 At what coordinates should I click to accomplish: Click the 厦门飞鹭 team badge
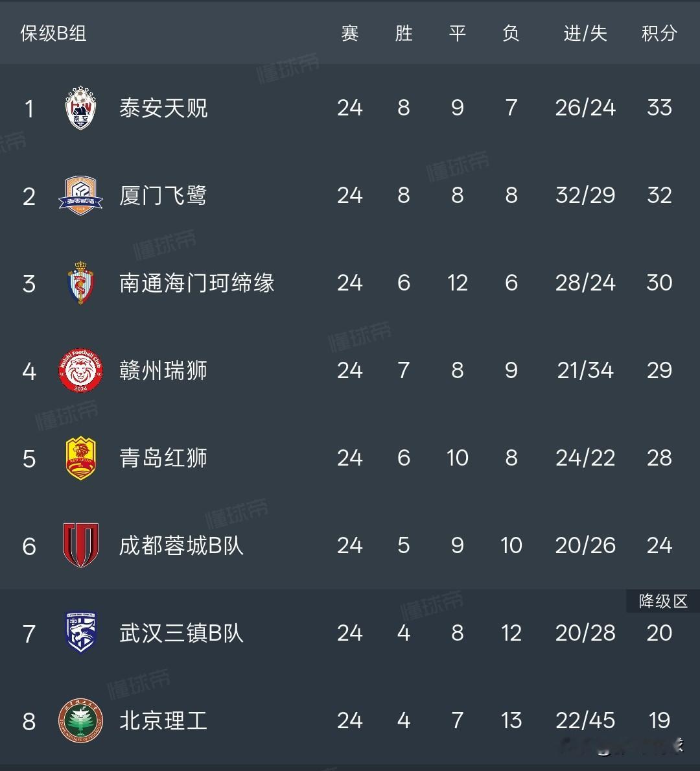pyautogui.click(x=80, y=196)
